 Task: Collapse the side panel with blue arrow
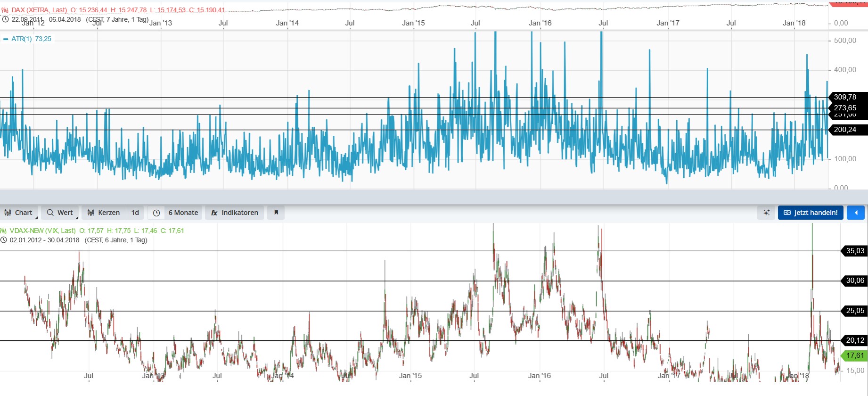[856, 213]
